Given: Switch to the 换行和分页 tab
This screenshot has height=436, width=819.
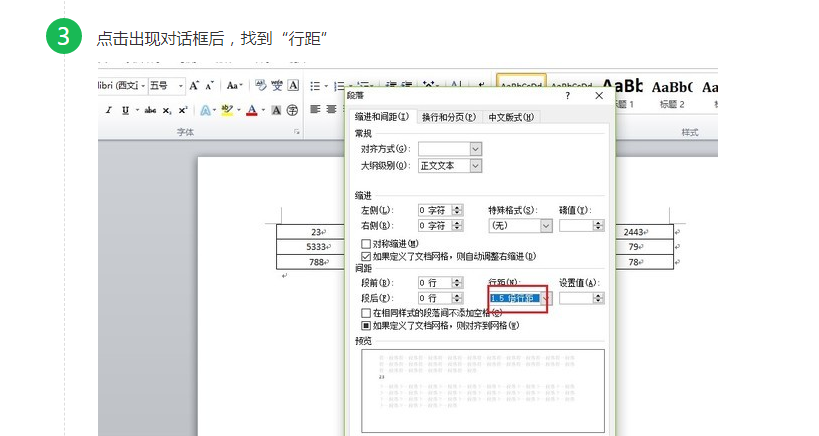Looking at the screenshot, I should tap(448, 117).
